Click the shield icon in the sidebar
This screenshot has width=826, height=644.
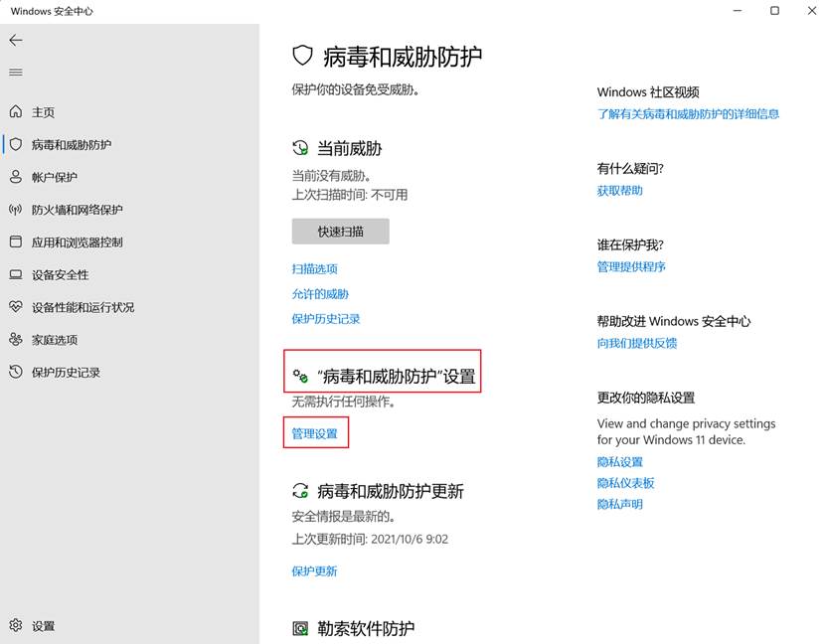pyautogui.click(x=16, y=144)
